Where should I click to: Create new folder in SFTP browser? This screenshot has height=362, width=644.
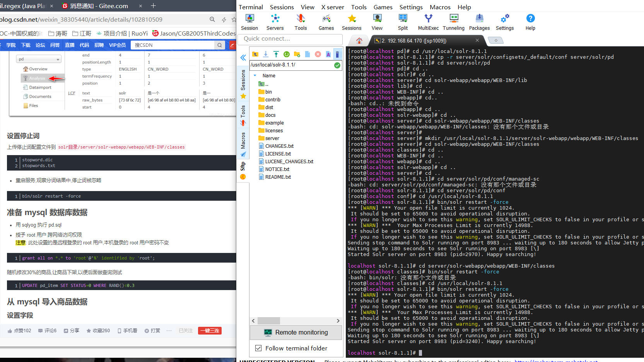(x=297, y=54)
